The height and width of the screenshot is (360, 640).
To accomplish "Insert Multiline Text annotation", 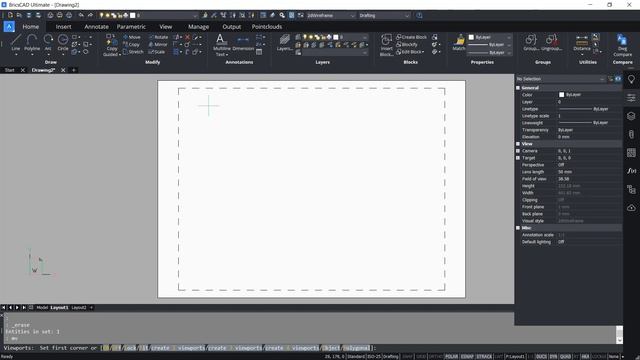I will [221, 45].
